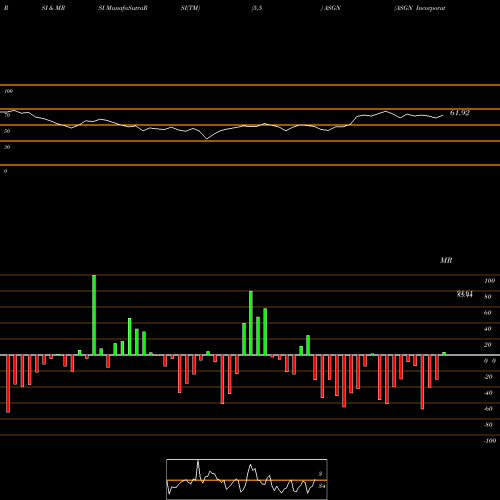
Task: Click the '50' label on the RSI axis
Action: pyautogui.click(x=7, y=131)
